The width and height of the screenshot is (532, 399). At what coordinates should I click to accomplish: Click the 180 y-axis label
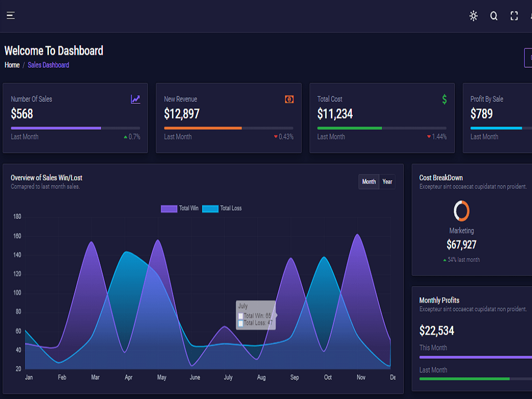[18, 217]
